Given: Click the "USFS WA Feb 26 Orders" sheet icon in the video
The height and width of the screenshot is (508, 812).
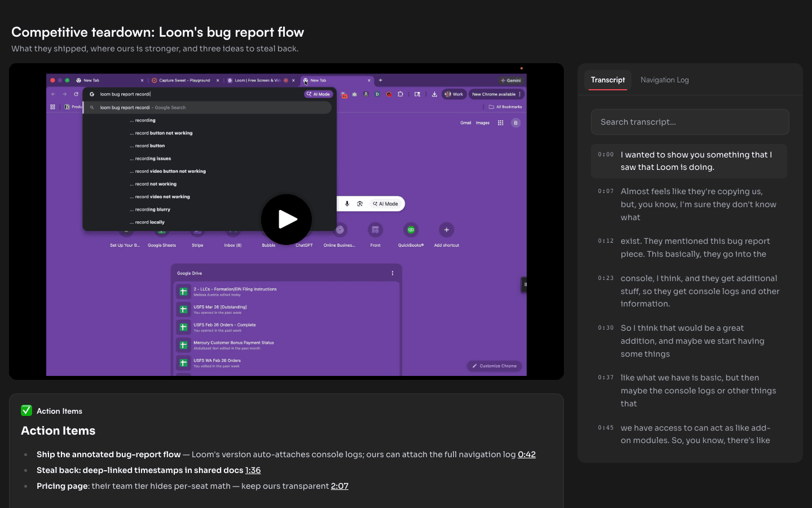Looking at the screenshot, I should pos(183,363).
